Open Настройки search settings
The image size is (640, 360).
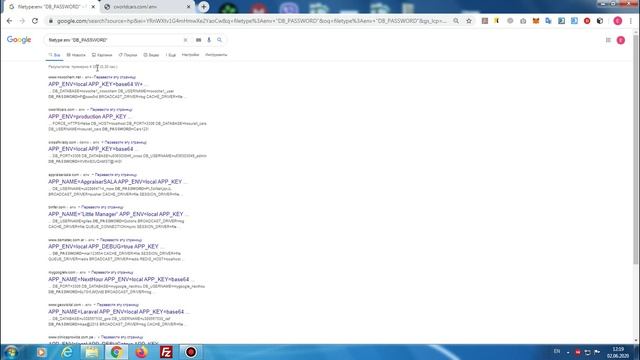191,55
